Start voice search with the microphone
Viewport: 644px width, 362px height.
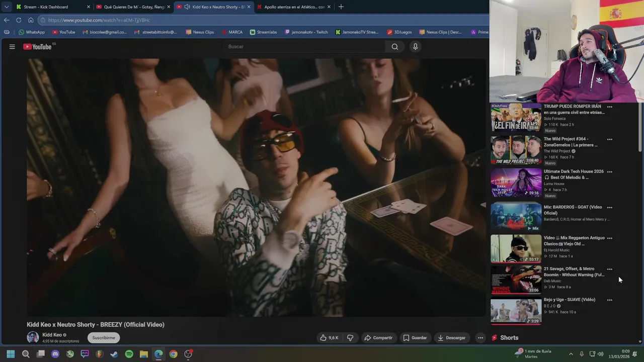pos(415,47)
